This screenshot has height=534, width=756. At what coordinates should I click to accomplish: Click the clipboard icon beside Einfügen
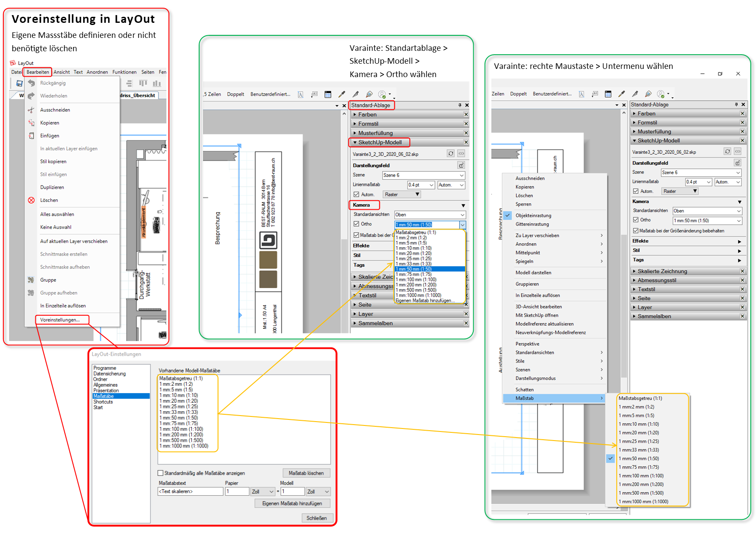coord(31,136)
